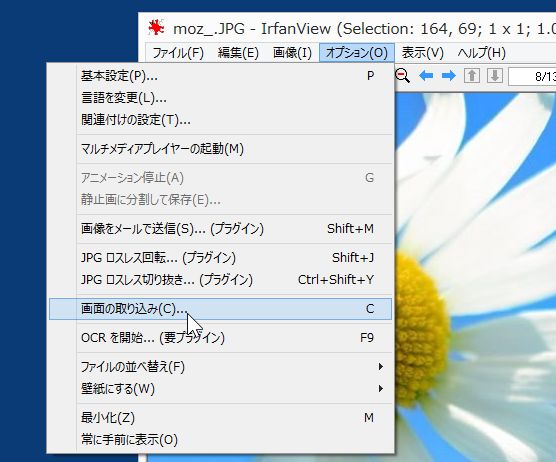Image resolution: width=556 pixels, height=462 pixels.
Task: Go to previous image with left arrow
Action: (426, 76)
